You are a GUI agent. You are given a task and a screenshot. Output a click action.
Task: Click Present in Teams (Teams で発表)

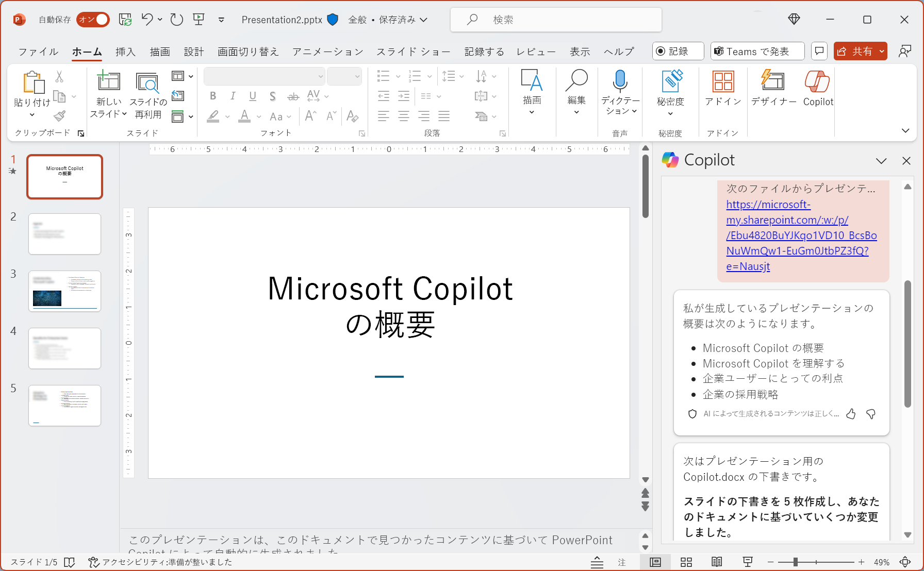[x=757, y=51]
